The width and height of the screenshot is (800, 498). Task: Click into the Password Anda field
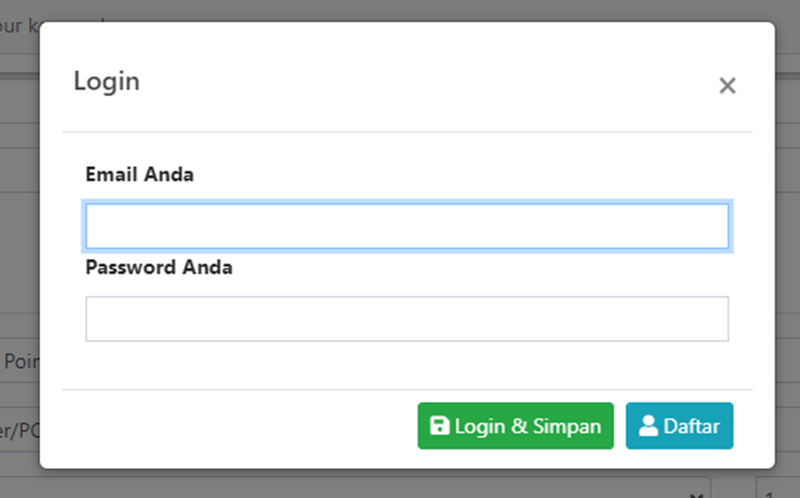coord(407,319)
